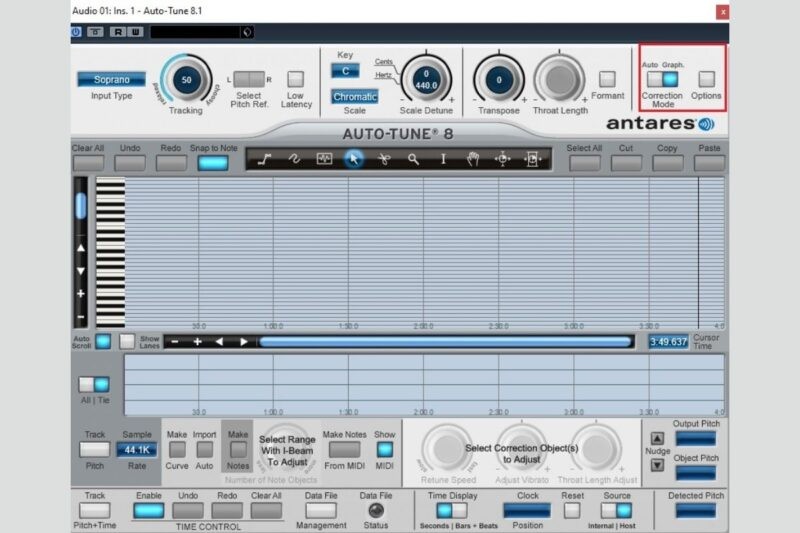The height and width of the screenshot is (533, 800).
Task: Select the Magnifying glass zoom tool
Action: [x=413, y=159]
